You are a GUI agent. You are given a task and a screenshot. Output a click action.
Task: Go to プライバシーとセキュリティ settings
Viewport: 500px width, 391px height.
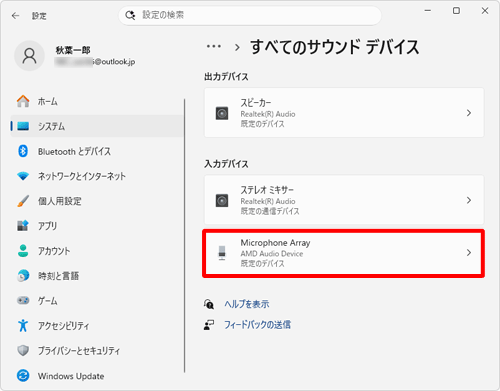pos(97,350)
